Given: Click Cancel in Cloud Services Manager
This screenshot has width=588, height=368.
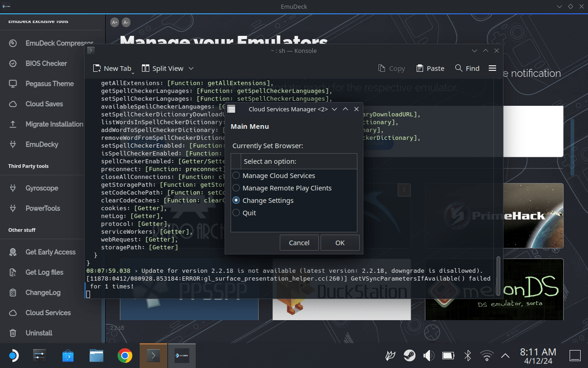Looking at the screenshot, I should pyautogui.click(x=299, y=242).
